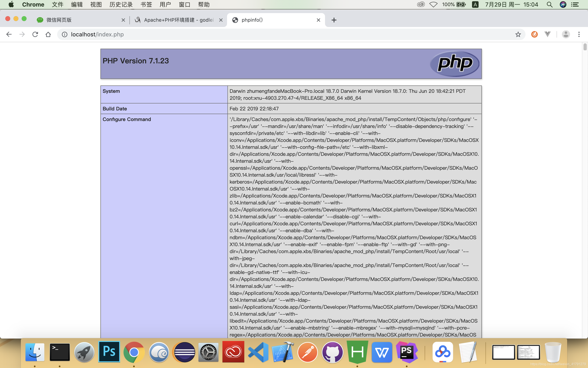Open Launchpad rocket icon in Dock
588x368 pixels.
tap(84, 352)
